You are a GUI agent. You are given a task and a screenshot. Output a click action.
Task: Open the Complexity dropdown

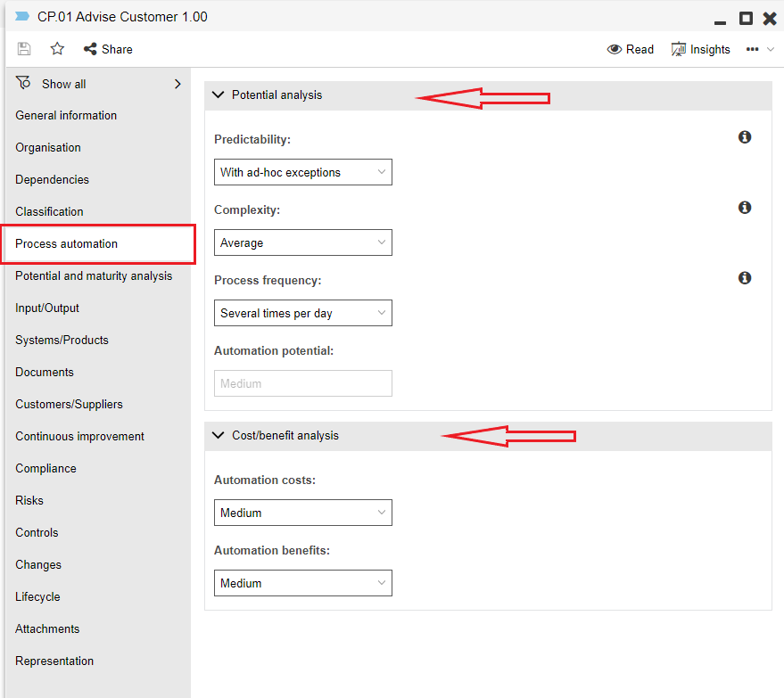tap(303, 242)
